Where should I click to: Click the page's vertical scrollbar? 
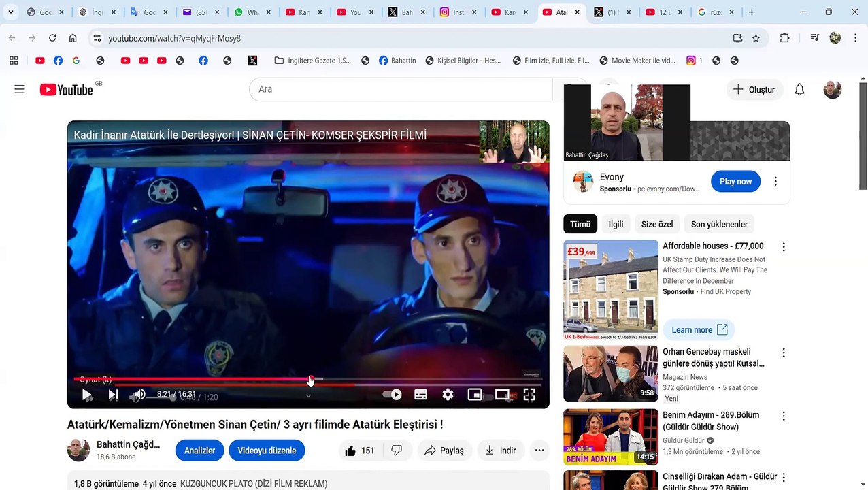863,136
